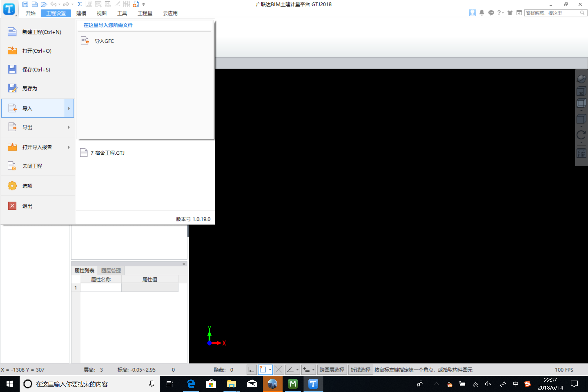Image resolution: width=588 pixels, height=392 pixels.
Task: Select 关闭工程 in the file menu
Action: 38,166
